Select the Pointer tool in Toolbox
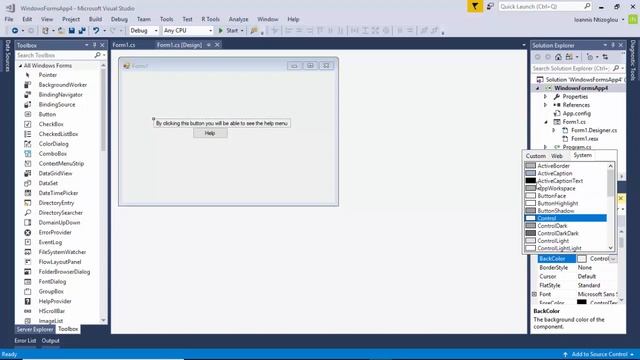Viewport: 640px width, 360px height. [x=47, y=75]
